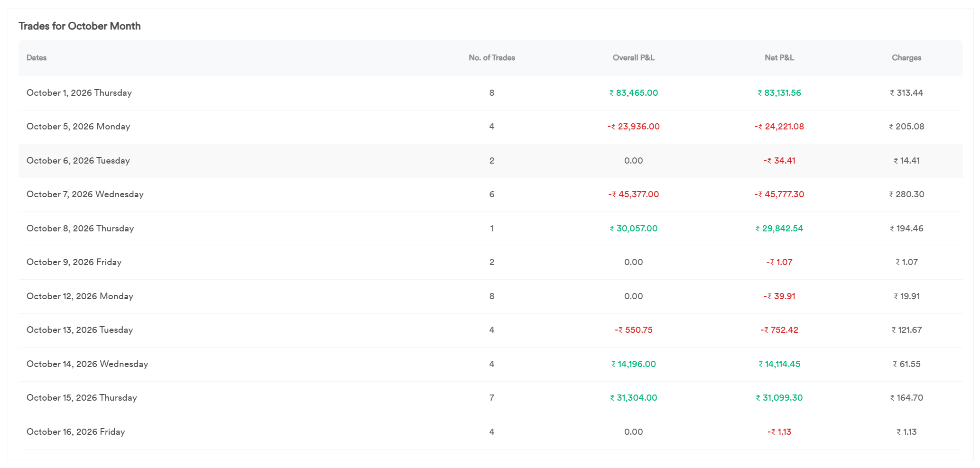
Task: Click Charges value ₹ 61.55
Action: pyautogui.click(x=906, y=364)
